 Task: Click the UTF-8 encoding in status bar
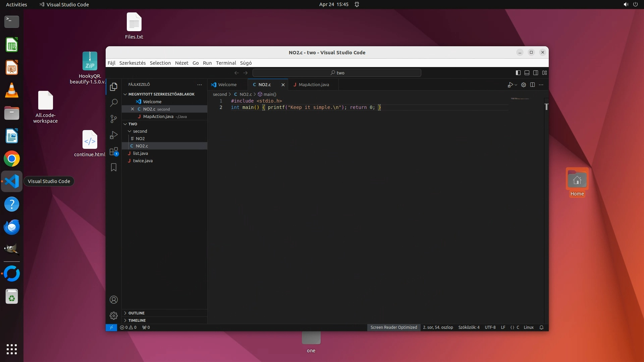(490, 327)
